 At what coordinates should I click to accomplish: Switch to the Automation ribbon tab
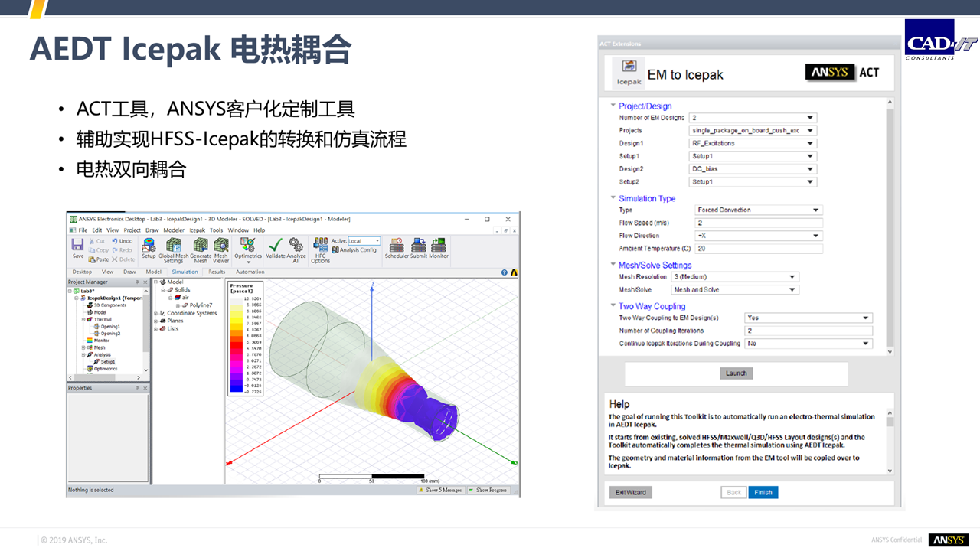[x=250, y=272]
